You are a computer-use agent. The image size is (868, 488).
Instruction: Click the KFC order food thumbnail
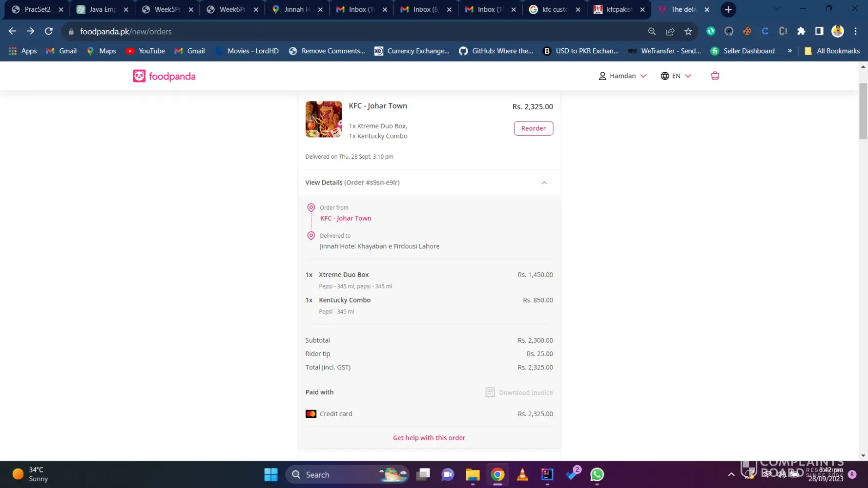click(323, 119)
